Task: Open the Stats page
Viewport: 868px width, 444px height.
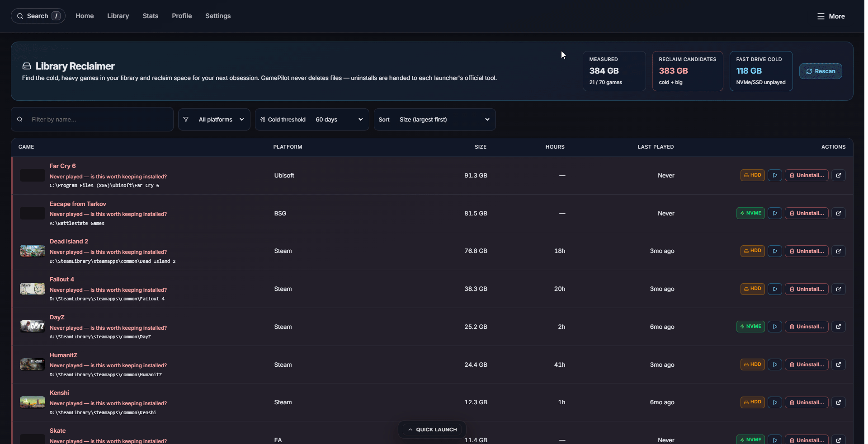Action: tap(151, 16)
